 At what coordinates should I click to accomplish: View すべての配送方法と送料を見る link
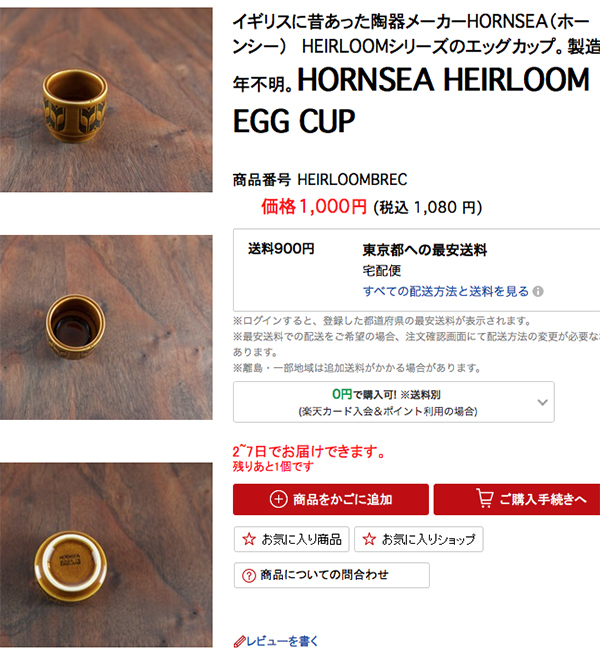[446, 292]
